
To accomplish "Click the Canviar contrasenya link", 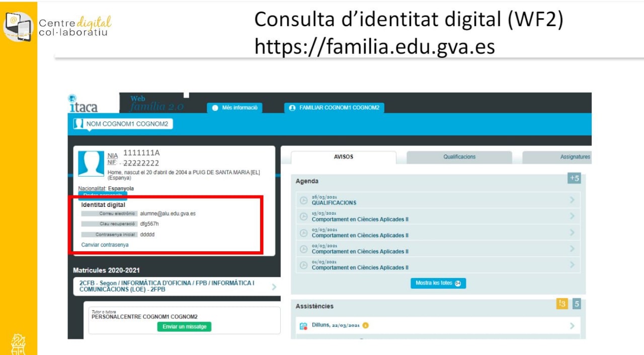I will [x=105, y=245].
